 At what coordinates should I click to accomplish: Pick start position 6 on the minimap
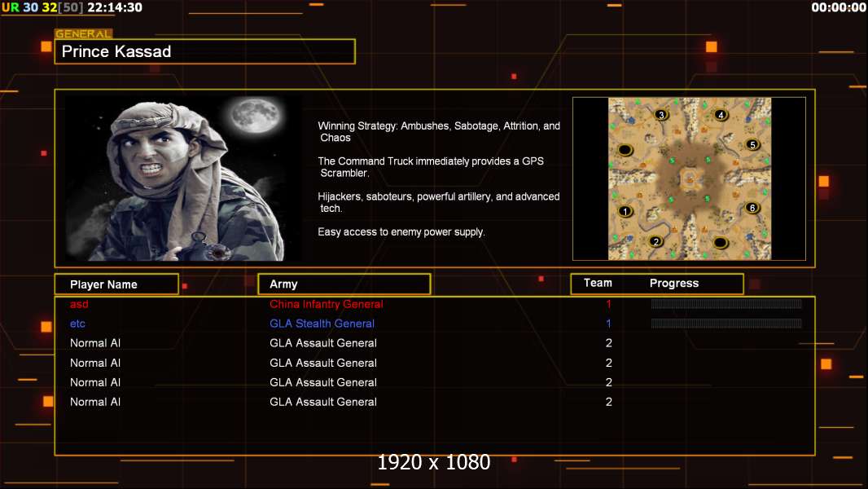point(752,208)
